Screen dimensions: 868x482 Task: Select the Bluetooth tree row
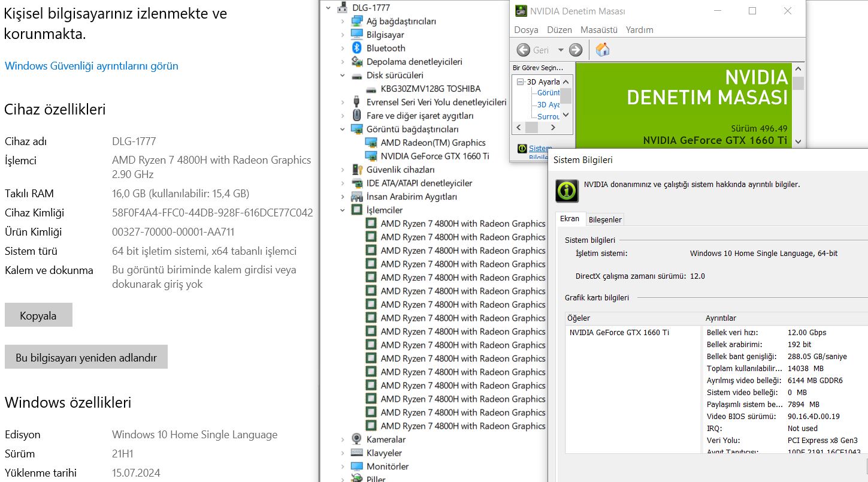(x=386, y=48)
